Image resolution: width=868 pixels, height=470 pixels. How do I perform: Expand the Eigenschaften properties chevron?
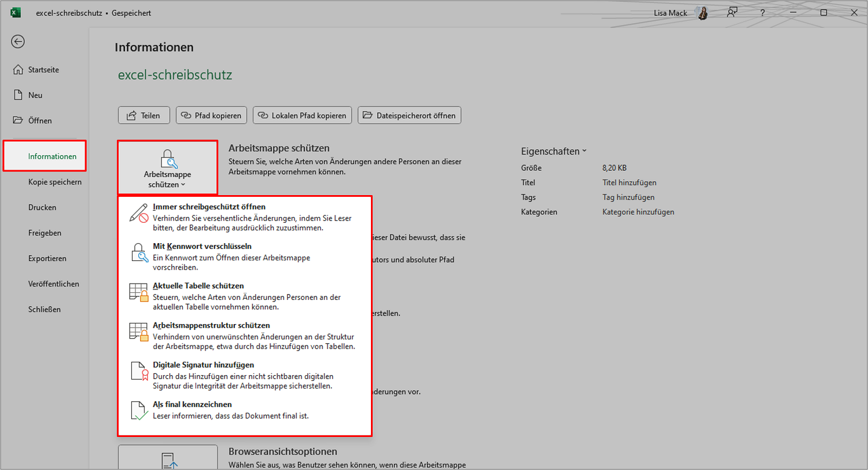tap(584, 151)
